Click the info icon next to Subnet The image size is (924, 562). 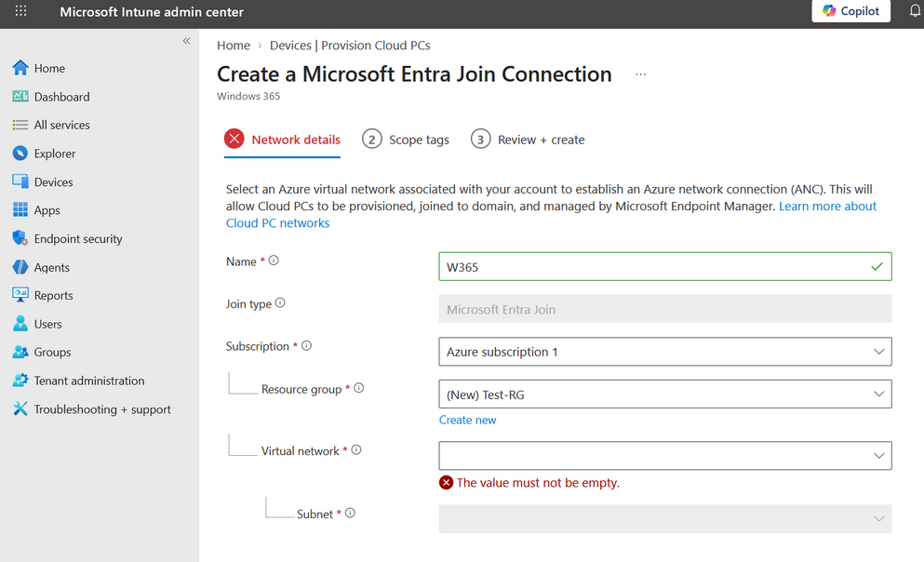350,513
